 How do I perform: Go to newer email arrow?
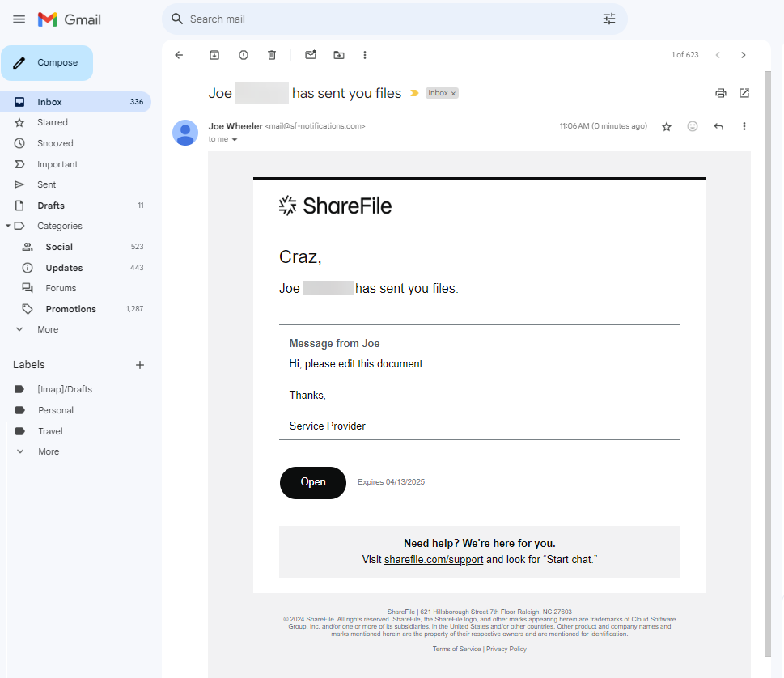718,55
